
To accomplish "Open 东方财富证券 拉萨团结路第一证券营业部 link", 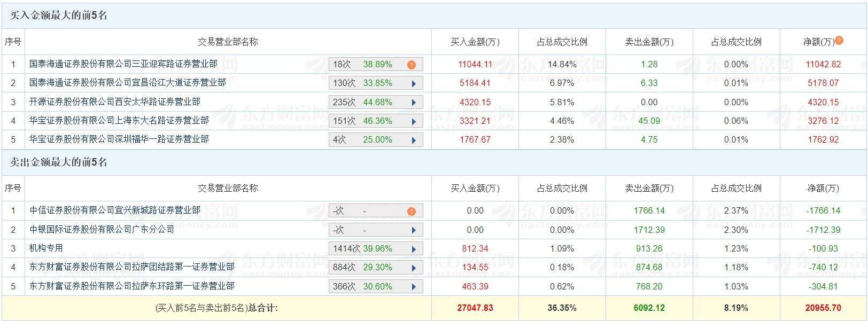I will pos(132,267).
